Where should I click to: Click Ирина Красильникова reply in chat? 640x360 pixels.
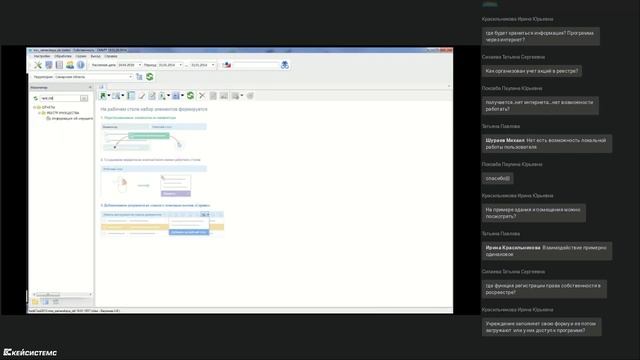(546, 251)
